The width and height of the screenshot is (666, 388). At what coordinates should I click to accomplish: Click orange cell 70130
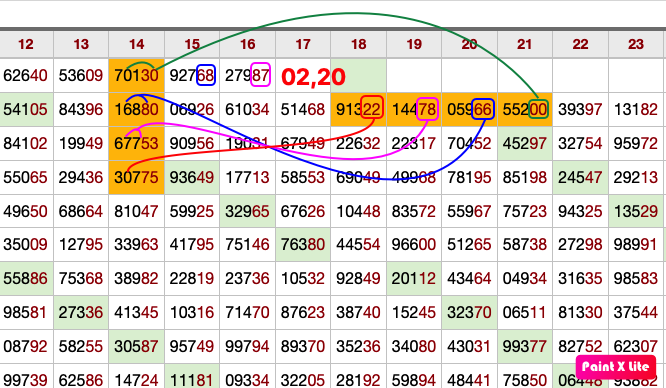click(x=137, y=76)
